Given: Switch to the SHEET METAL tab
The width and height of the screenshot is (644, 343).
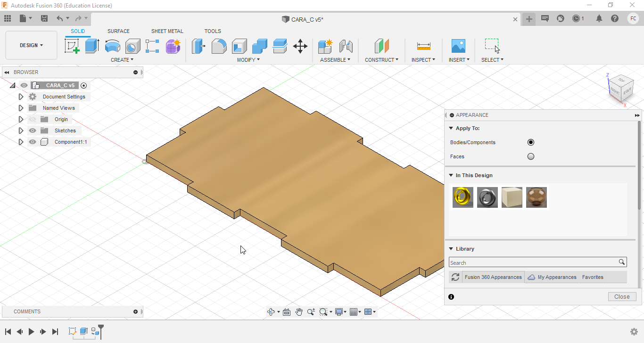Looking at the screenshot, I should coord(167,31).
